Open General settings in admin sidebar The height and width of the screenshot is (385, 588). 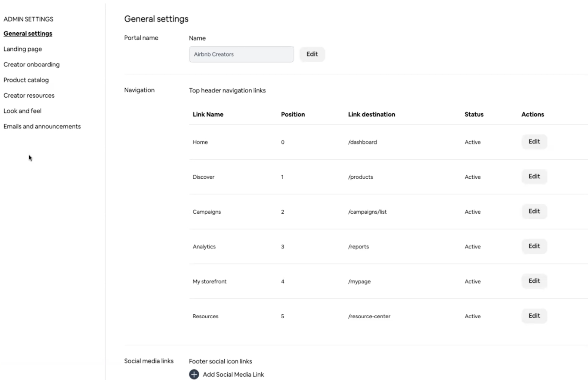[x=28, y=34]
